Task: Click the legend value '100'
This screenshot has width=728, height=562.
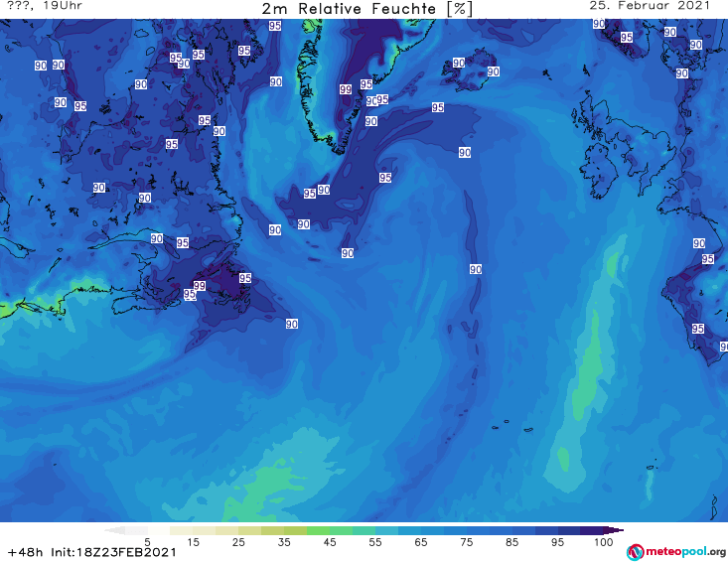Action: pos(603,542)
